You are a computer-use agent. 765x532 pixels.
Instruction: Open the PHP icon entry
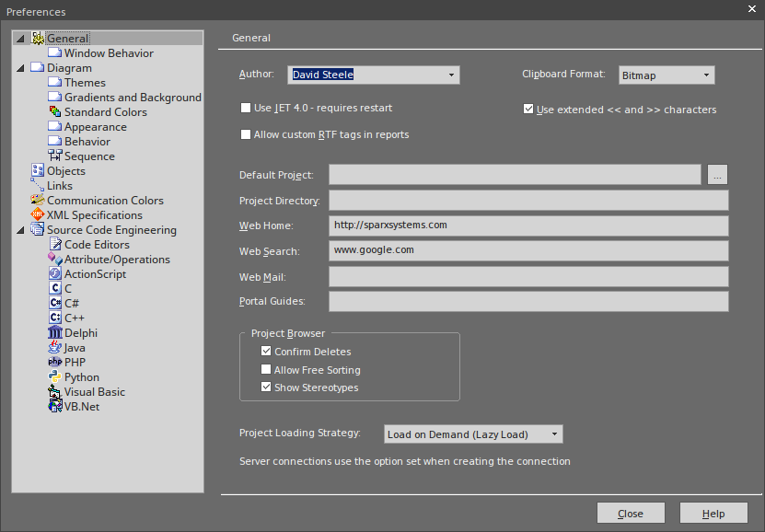tap(54, 363)
